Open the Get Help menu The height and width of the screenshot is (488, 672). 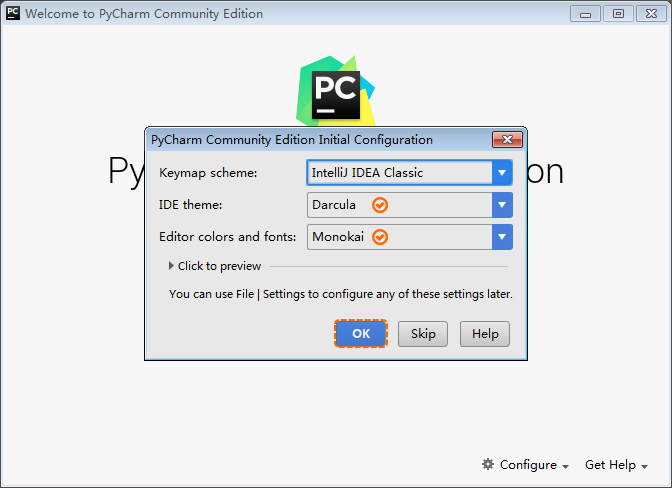[616, 465]
